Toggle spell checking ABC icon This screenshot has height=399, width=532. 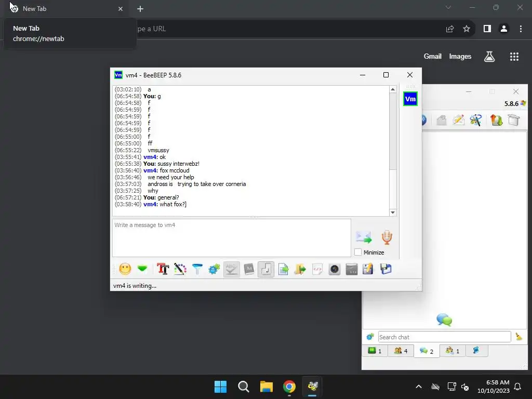point(231,269)
